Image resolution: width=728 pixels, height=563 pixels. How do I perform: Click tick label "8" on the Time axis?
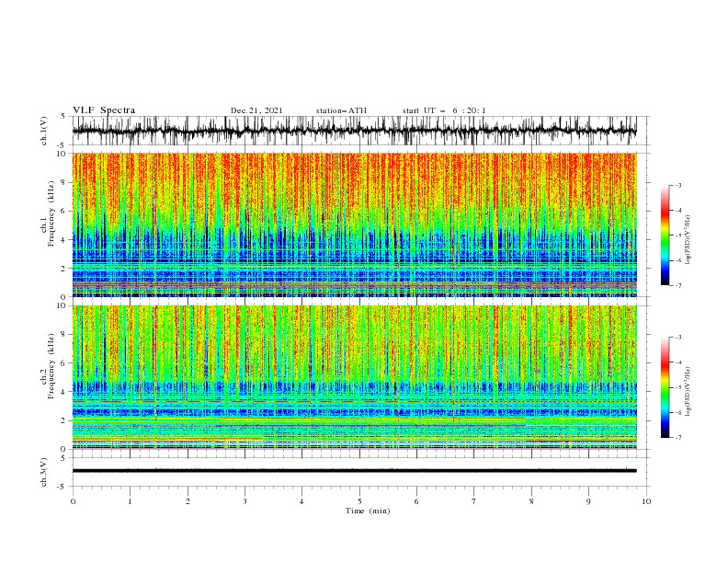(531, 501)
